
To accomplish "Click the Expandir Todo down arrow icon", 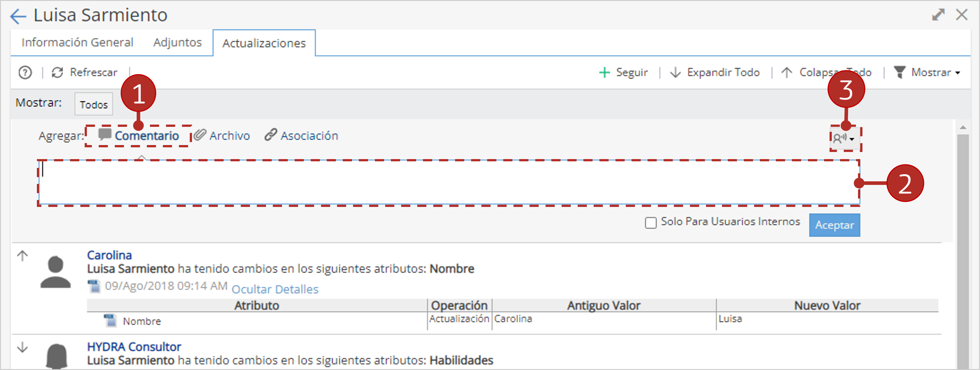I will tap(675, 72).
